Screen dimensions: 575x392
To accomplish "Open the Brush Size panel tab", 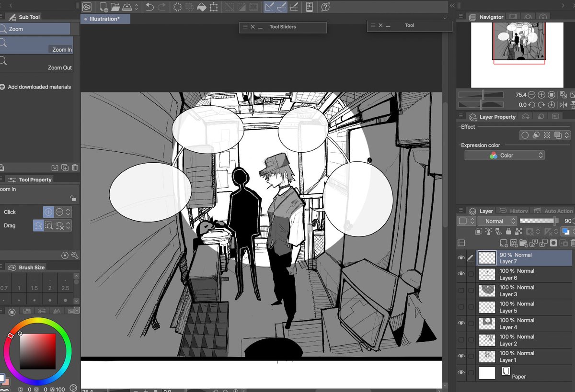I will coord(27,267).
